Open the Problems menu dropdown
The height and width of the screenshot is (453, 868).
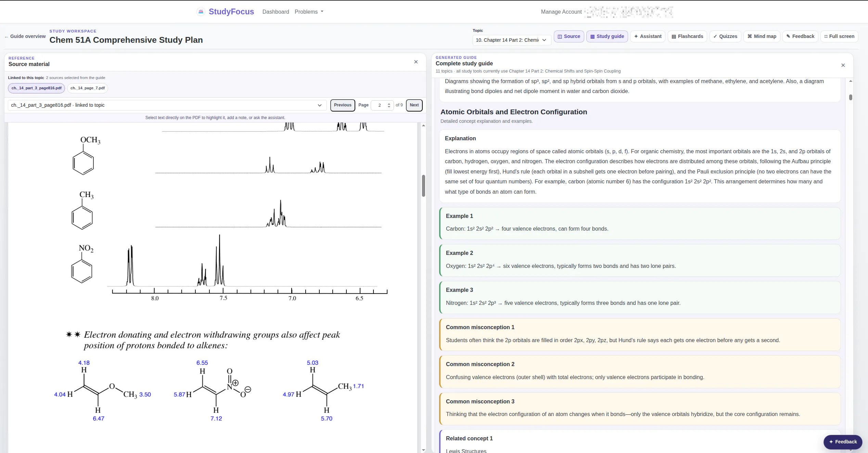(x=309, y=12)
